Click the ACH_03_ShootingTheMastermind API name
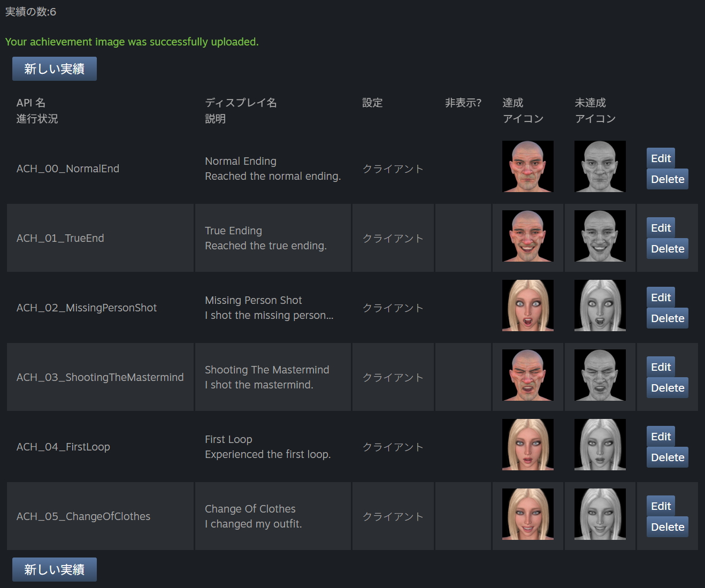The width and height of the screenshot is (705, 588). pyautogui.click(x=100, y=377)
